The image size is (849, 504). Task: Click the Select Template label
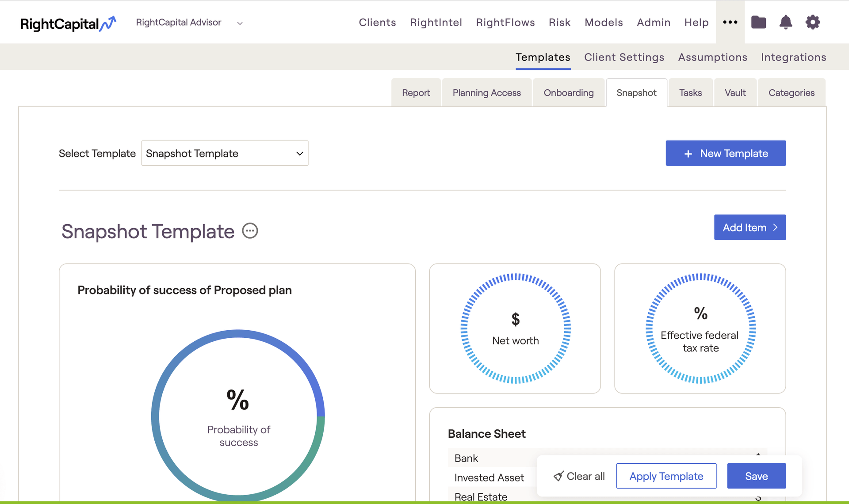(97, 153)
